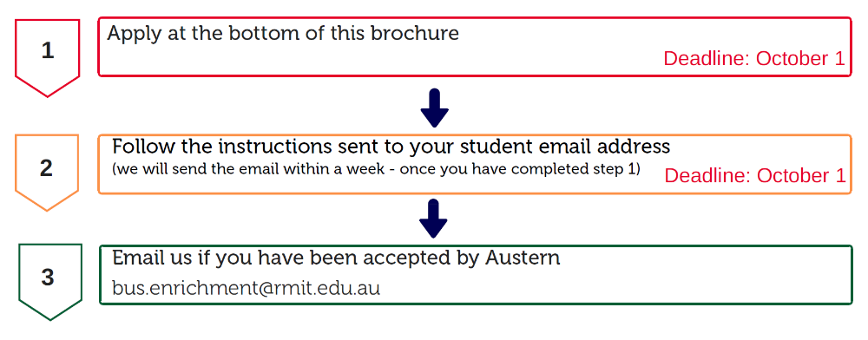The height and width of the screenshot is (340, 868).
Task: Click the red-bordered step 1 box
Action: click(x=475, y=47)
